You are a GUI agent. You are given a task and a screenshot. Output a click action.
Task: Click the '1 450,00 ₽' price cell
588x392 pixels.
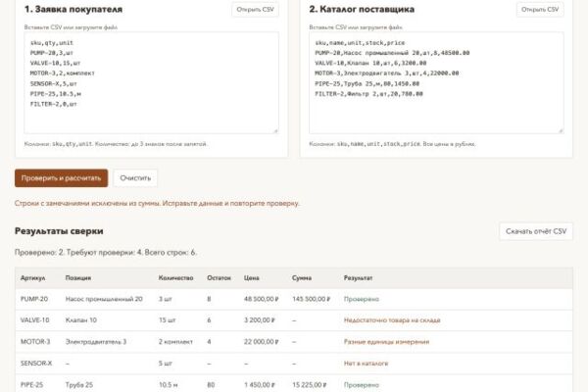click(x=260, y=385)
